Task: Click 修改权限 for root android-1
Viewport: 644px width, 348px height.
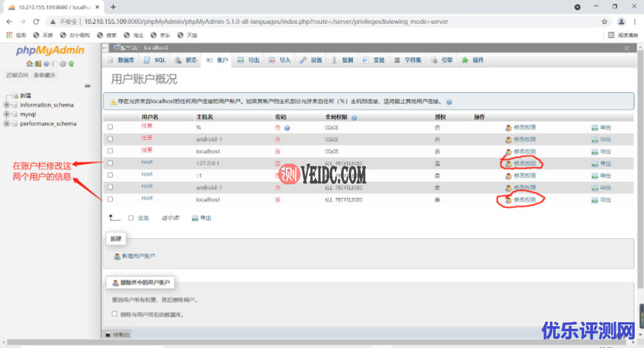Action: (x=525, y=188)
